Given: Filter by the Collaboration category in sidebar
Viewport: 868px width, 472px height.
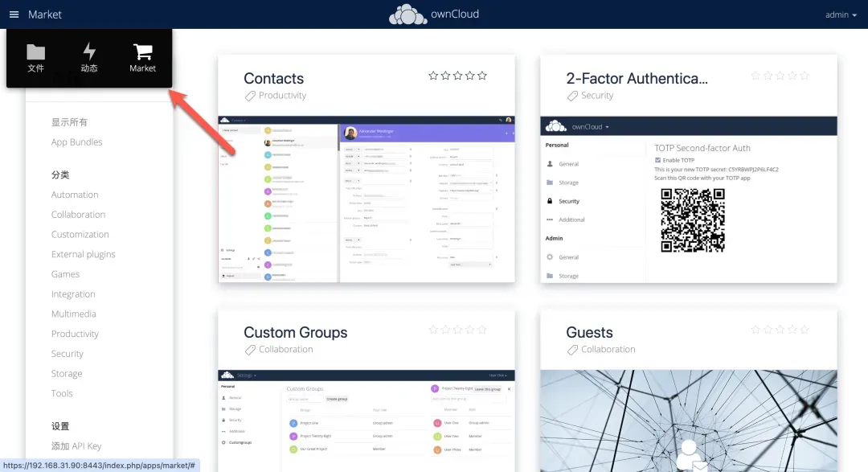Looking at the screenshot, I should [78, 215].
